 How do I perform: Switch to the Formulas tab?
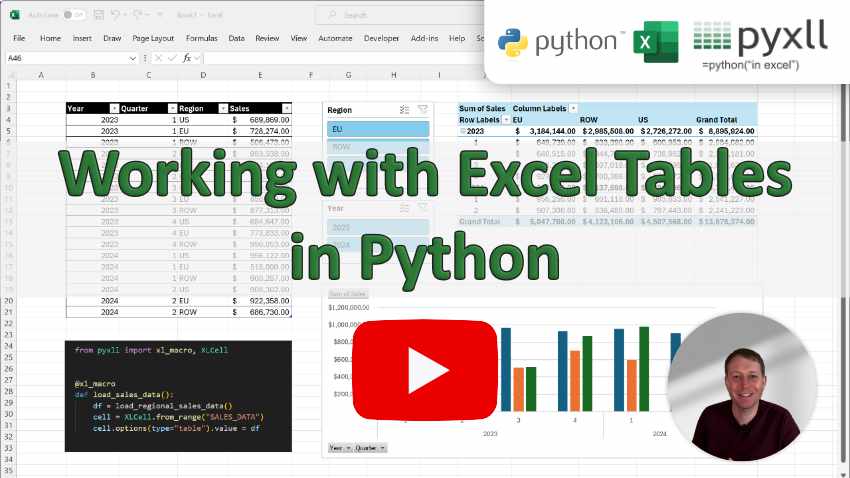[x=201, y=38]
